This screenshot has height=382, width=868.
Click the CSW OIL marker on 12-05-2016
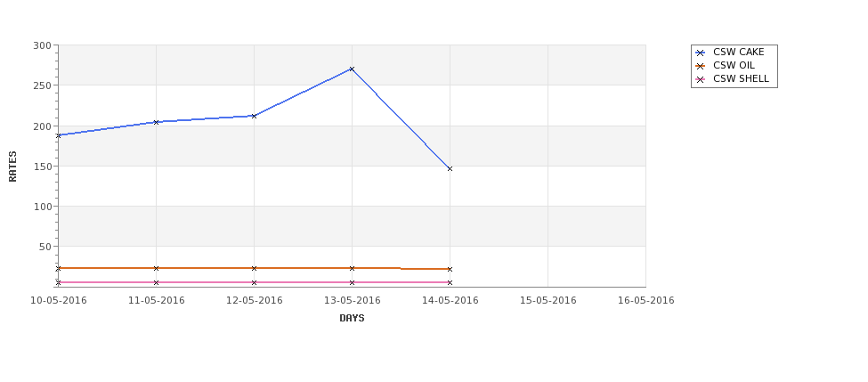pos(254,269)
